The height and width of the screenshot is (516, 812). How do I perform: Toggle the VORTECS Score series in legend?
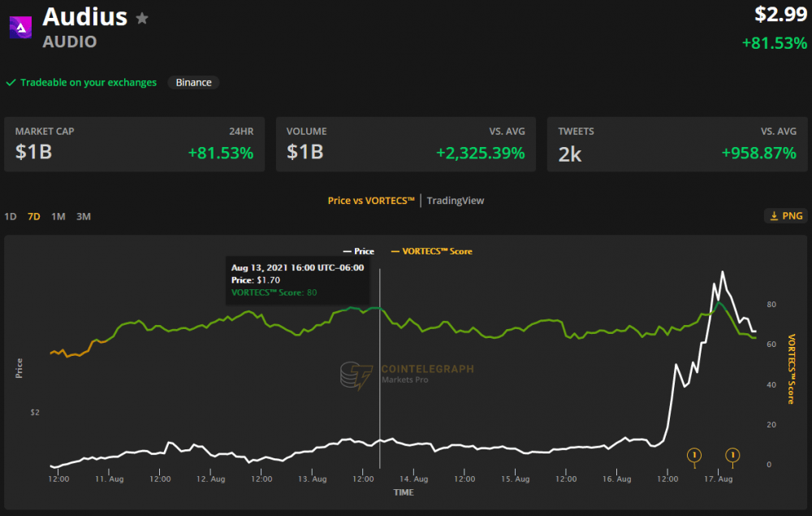point(431,251)
